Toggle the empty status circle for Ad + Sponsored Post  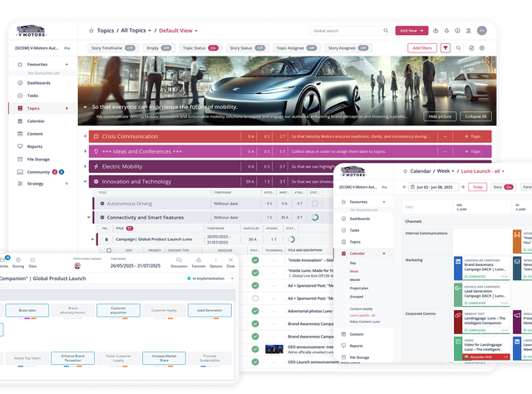(x=255, y=298)
